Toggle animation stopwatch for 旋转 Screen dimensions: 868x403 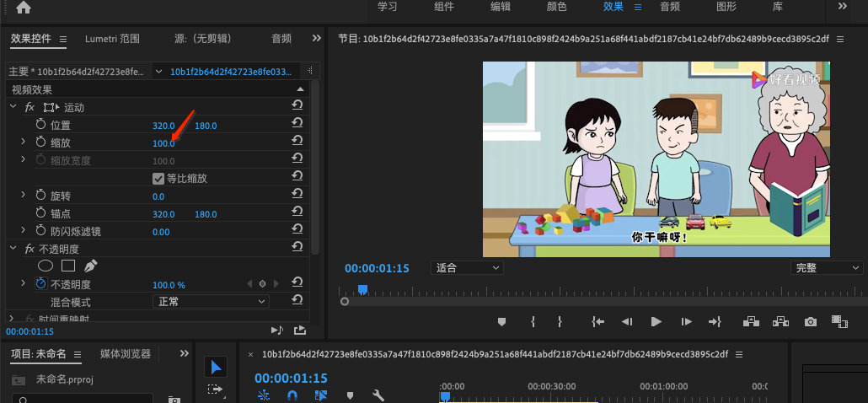tap(41, 196)
